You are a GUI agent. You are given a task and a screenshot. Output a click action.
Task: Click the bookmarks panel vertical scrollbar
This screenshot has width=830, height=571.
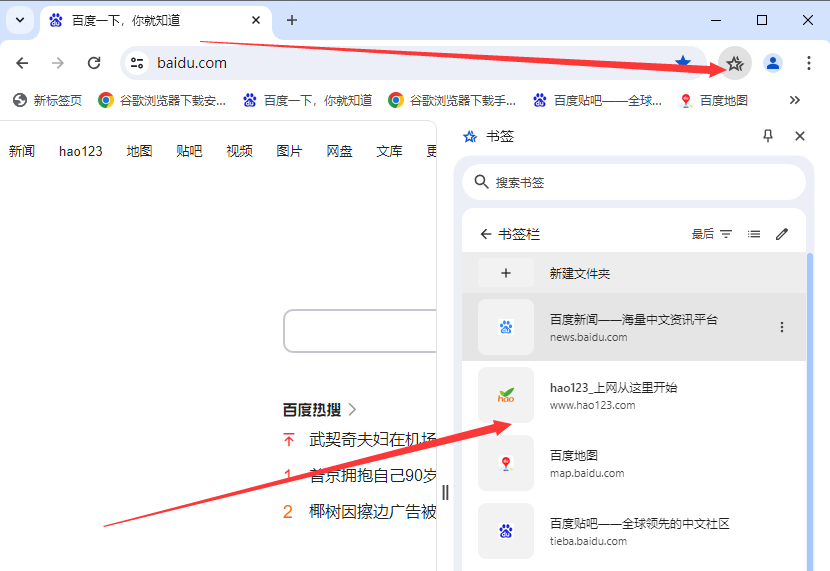[x=810, y=412]
